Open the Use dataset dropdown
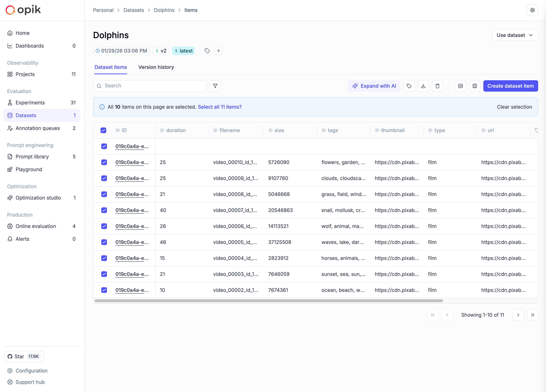The image size is (546, 392). [x=515, y=35]
